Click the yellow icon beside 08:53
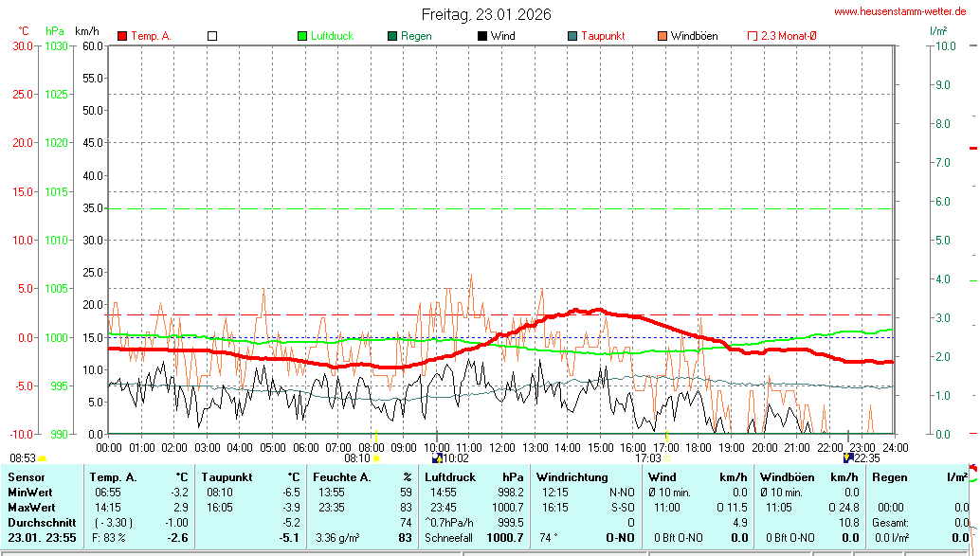The width and height of the screenshot is (980, 556). click(43, 457)
